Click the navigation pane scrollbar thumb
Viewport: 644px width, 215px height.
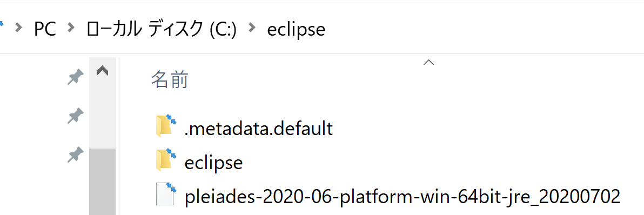[102, 182]
